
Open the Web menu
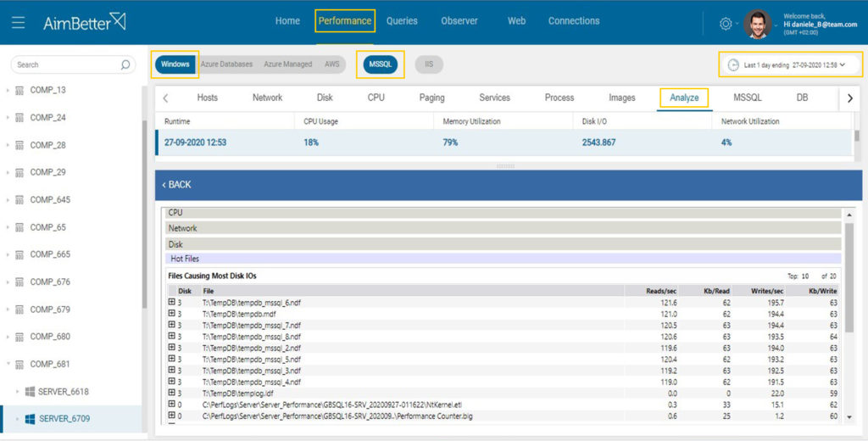516,21
